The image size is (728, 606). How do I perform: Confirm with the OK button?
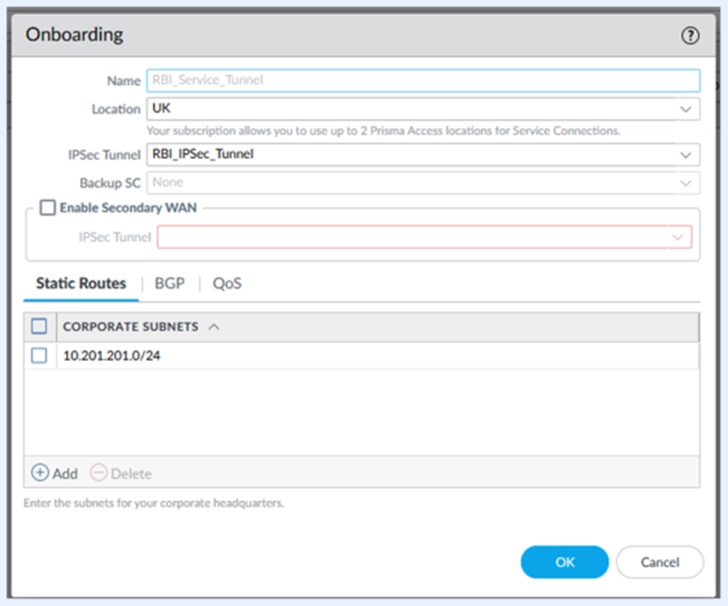pos(564,562)
